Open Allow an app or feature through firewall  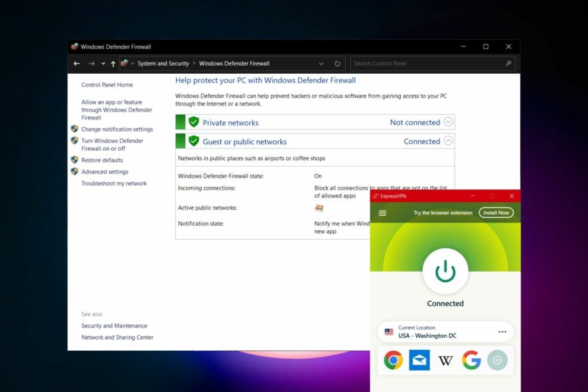(x=117, y=110)
